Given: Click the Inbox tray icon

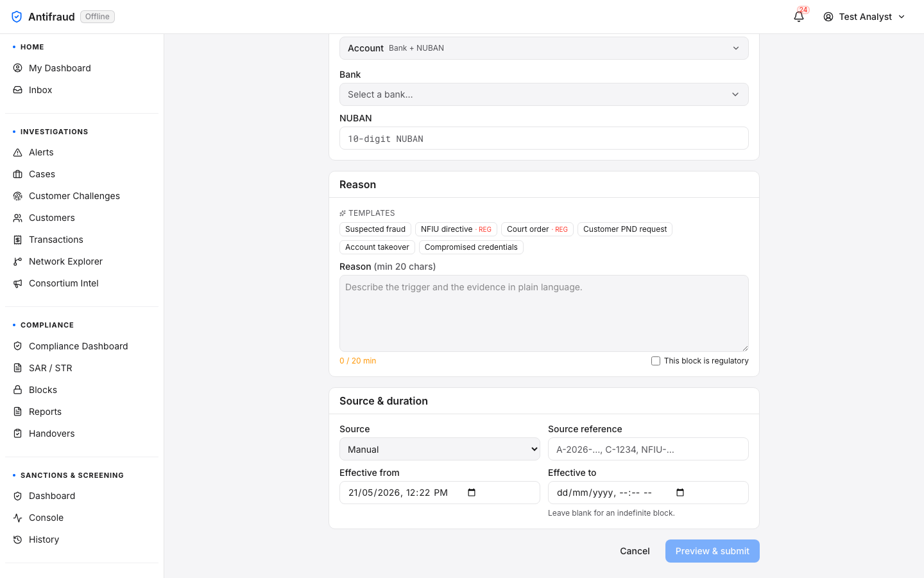Looking at the screenshot, I should click(x=18, y=90).
